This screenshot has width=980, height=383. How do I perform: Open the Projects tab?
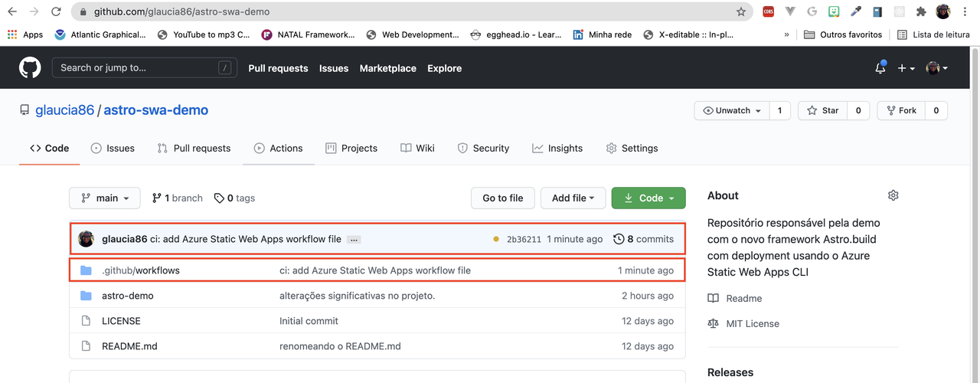click(x=351, y=148)
